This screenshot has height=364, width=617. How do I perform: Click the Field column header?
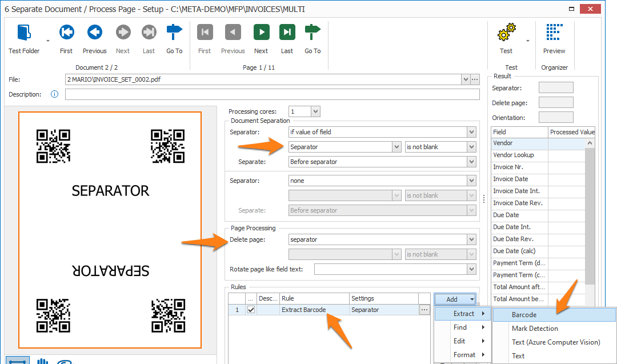point(519,132)
